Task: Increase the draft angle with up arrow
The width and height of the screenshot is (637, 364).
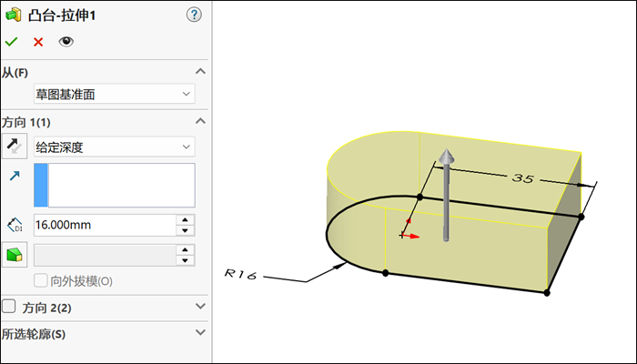Action: tap(186, 250)
